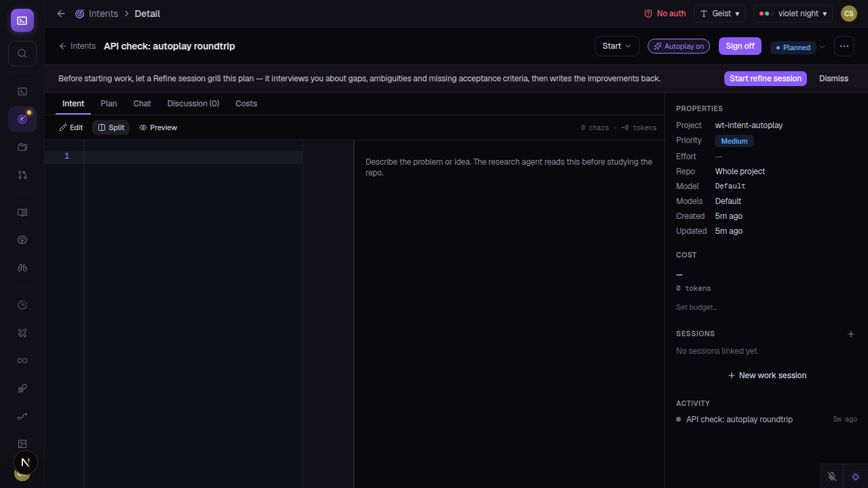Viewport: 868px width, 488px height.
Task: Click the Set budget... link
Action: click(x=696, y=308)
